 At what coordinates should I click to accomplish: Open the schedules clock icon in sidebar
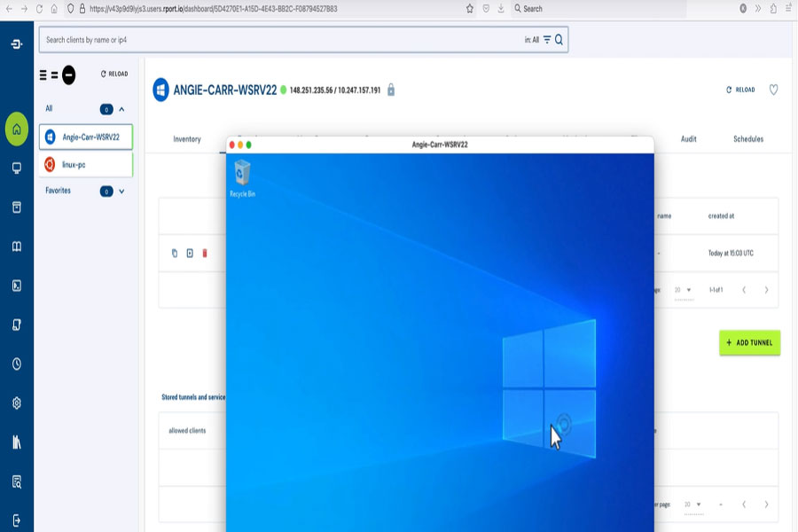(x=17, y=364)
